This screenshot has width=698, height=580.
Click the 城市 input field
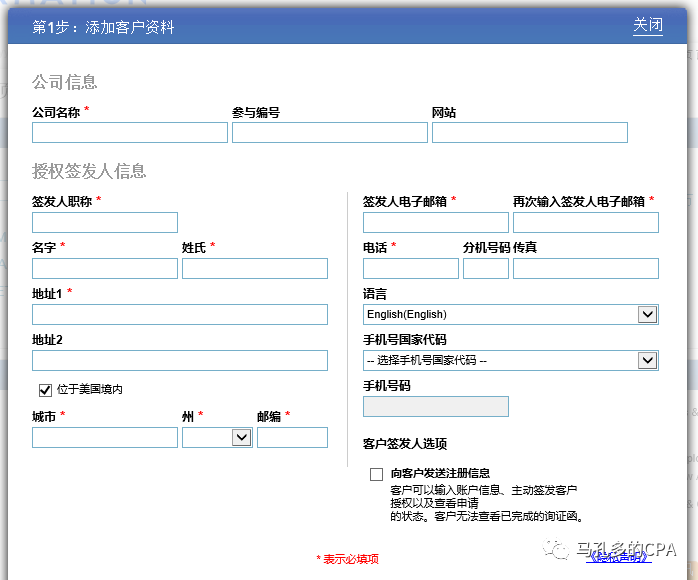click(x=105, y=437)
